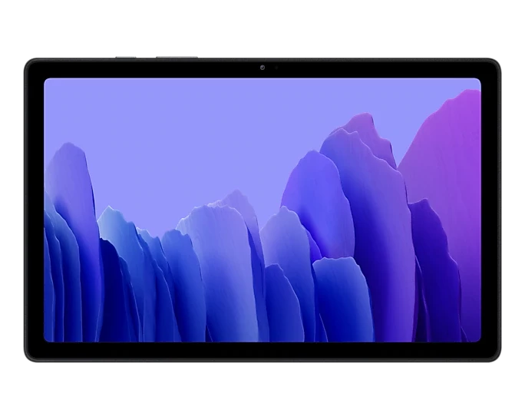Click the dark navy crevice near lower left
The width and height of the screenshot is (525, 420).
coord(112,291)
